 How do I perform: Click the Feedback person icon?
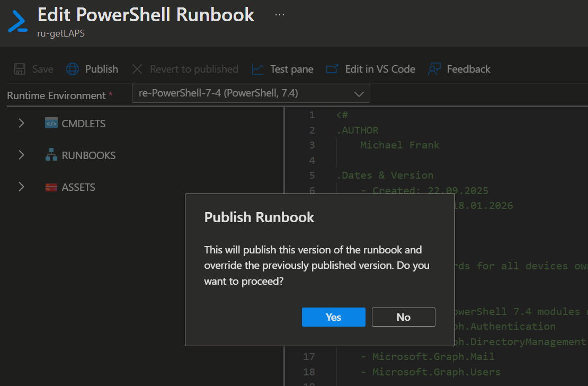coord(434,69)
